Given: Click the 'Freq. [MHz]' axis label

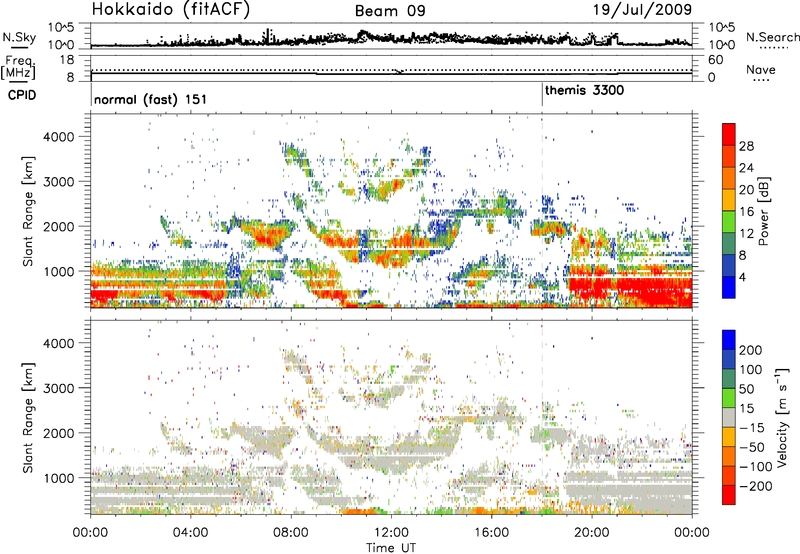Looking at the screenshot, I should coord(18,68).
